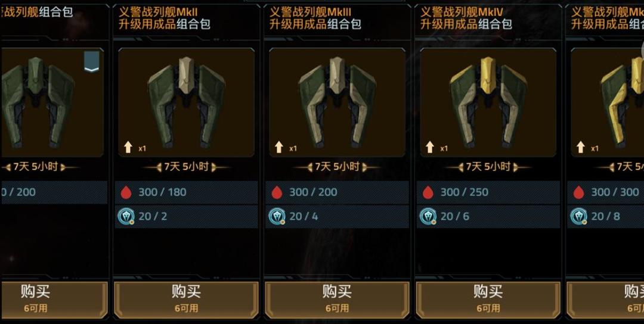The height and width of the screenshot is (324, 644).
Task: Click the red drop currency icon 300 / 180
Action: pos(126,192)
